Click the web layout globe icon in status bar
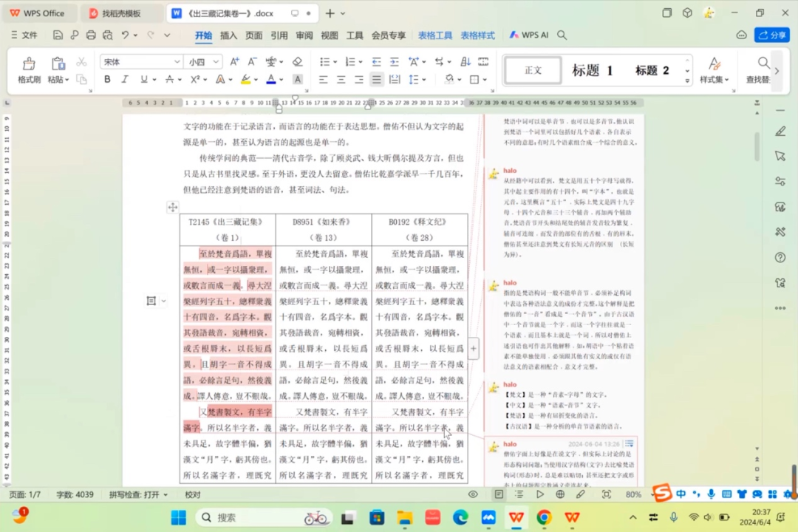Viewport: 798px width, 532px height. coord(560,494)
